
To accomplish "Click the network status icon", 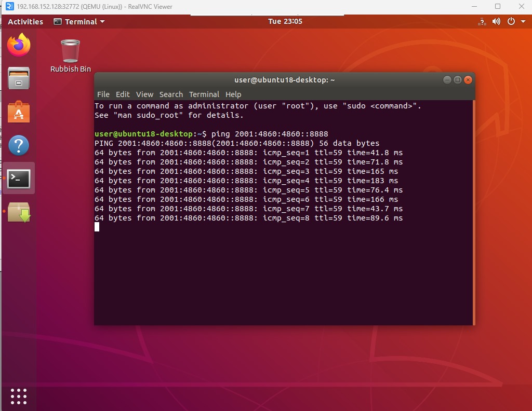I will point(482,22).
